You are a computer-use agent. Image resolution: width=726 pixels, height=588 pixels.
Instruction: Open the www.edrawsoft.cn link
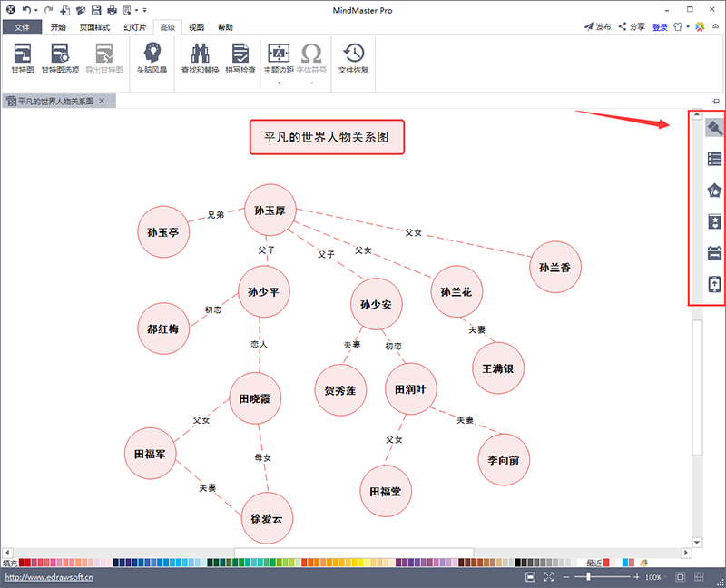tap(49, 577)
